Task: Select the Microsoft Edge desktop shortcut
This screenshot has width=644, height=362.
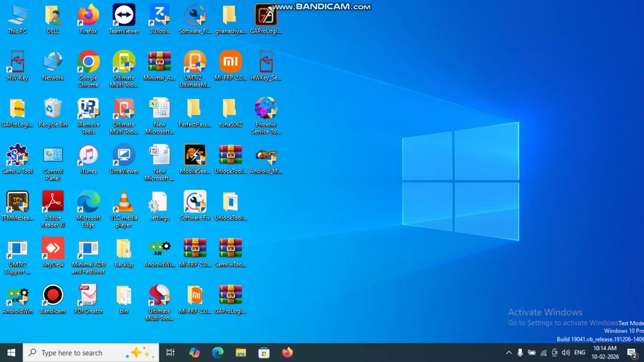Action: tap(88, 210)
